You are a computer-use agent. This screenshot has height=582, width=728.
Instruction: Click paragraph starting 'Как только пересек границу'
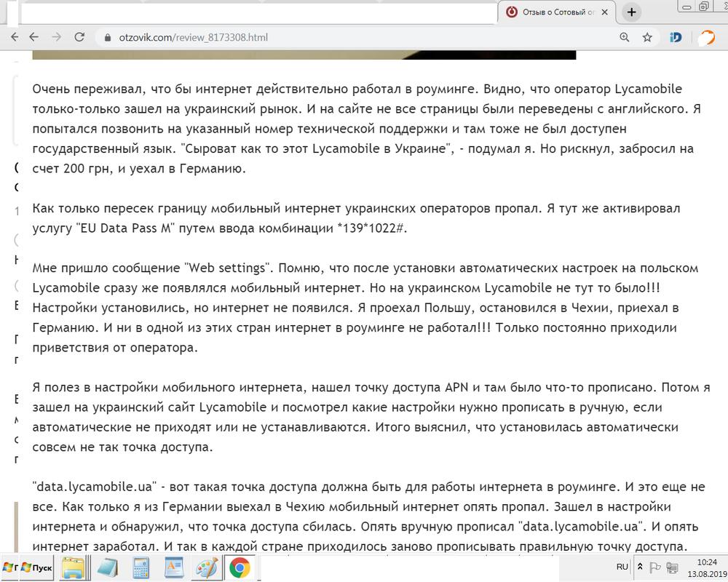point(356,218)
